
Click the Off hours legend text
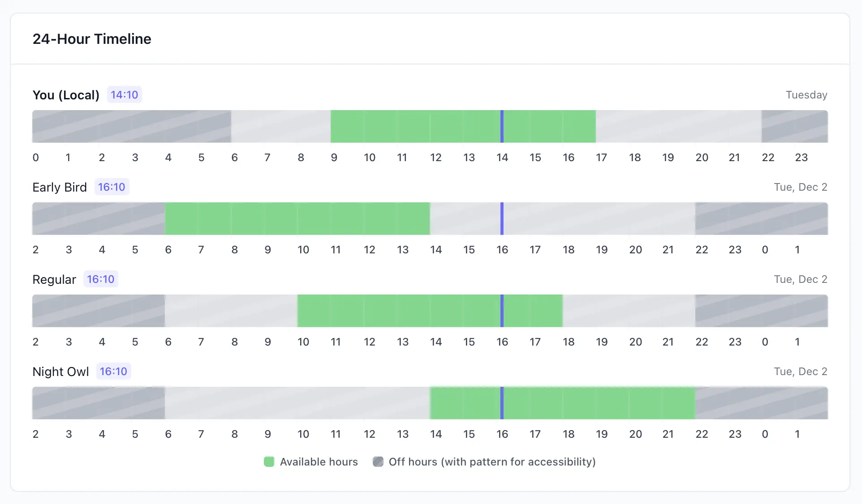click(492, 462)
